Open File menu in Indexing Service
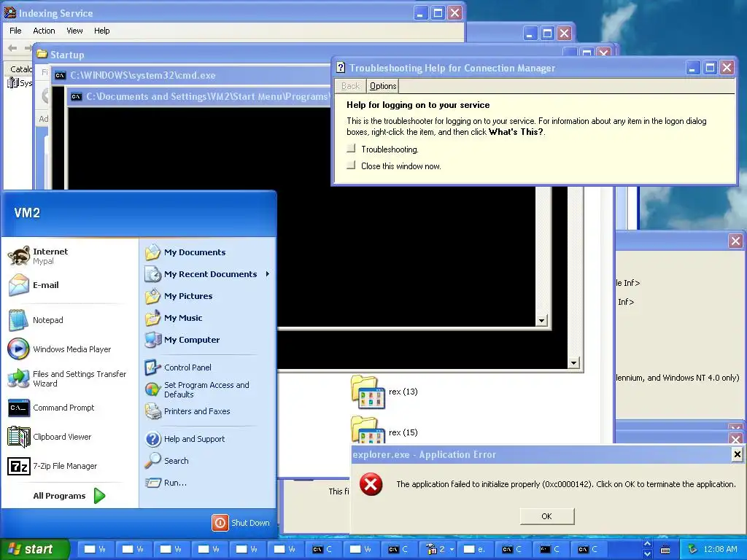Screen dimensions: 747x560 pos(15,31)
